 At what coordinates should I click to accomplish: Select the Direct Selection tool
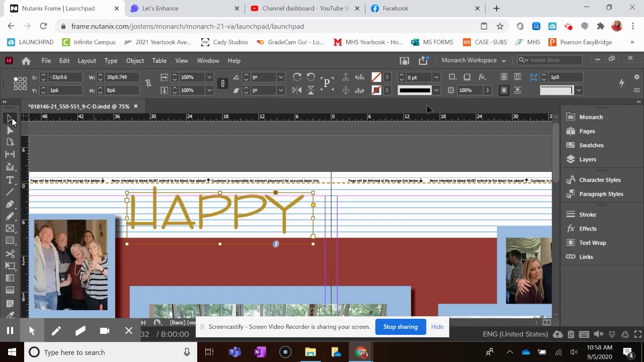[10, 131]
